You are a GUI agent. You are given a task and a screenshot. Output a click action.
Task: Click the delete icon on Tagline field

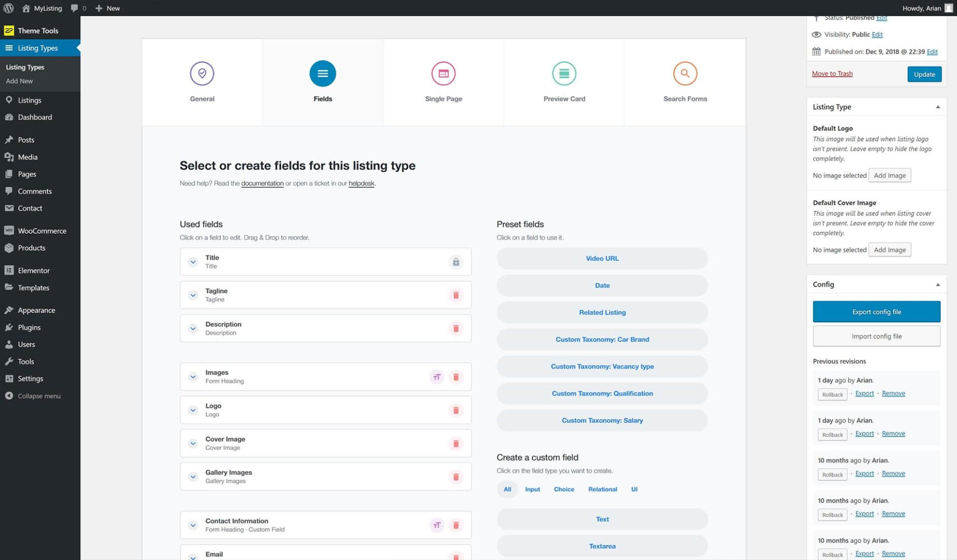(x=456, y=294)
